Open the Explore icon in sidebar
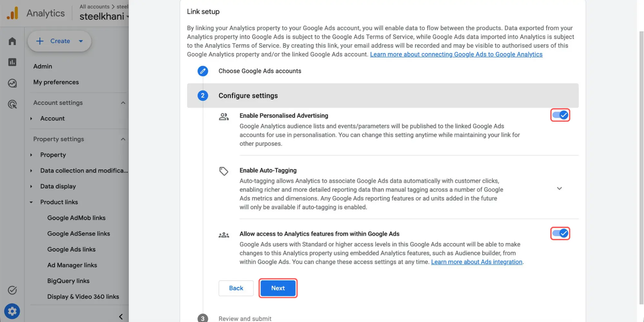This screenshot has width=644, height=322. (x=12, y=83)
